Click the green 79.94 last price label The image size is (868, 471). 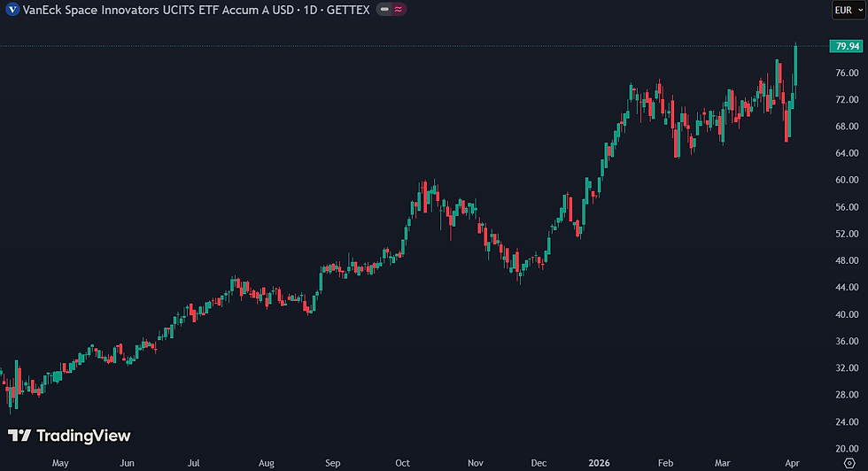coord(847,46)
